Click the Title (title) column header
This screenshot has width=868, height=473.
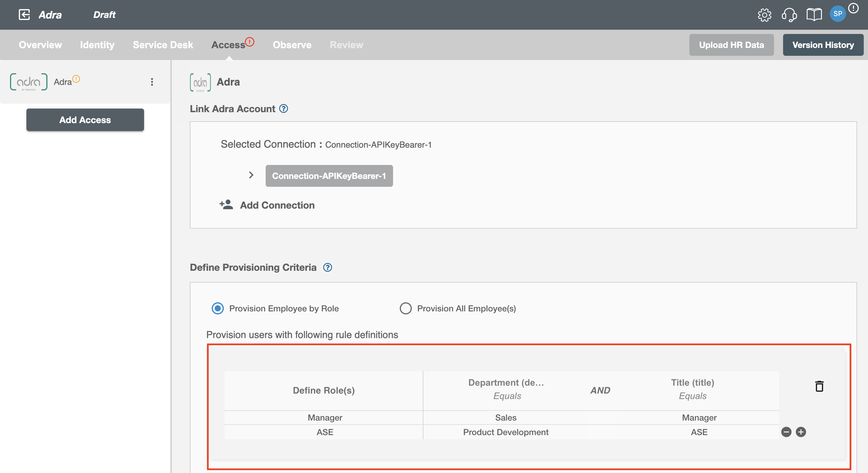click(x=692, y=382)
